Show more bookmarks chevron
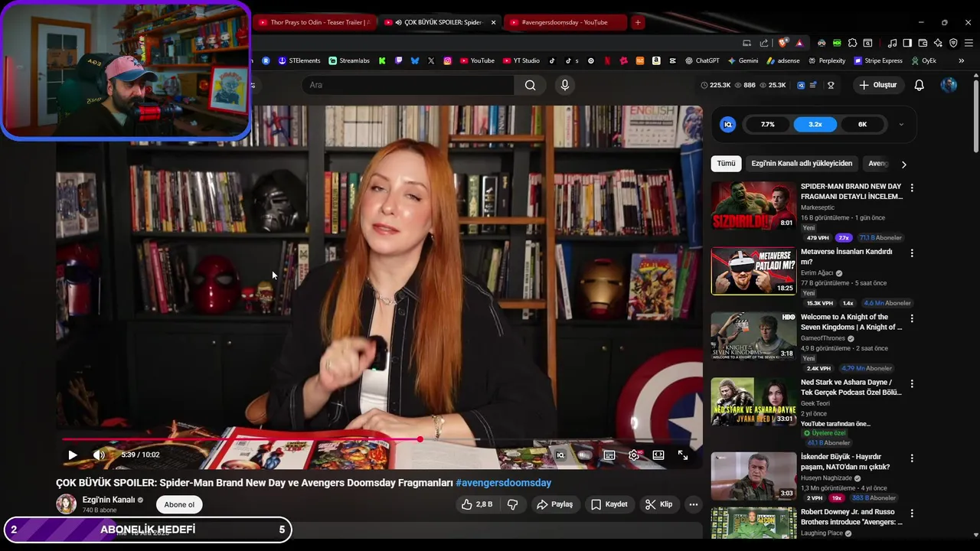This screenshot has height=551, width=980. point(961,60)
